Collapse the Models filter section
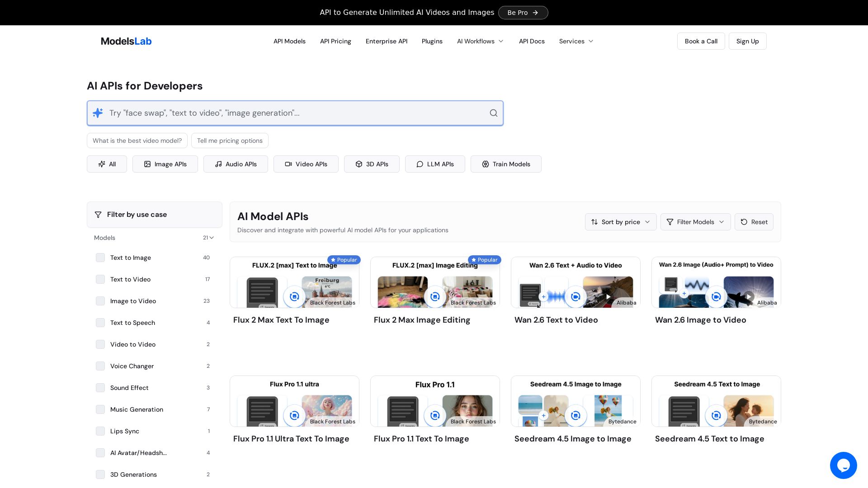This screenshot has height=488, width=868. point(211,238)
